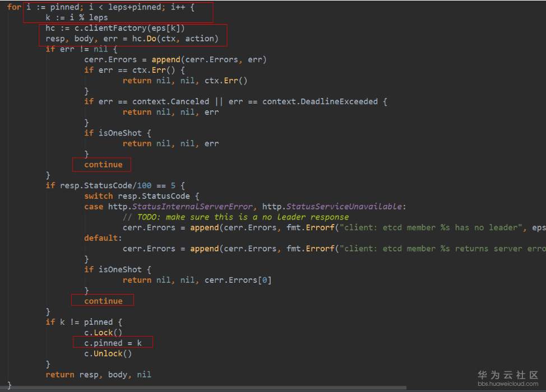Click the line 'if err == ctx.Err() {'

click(135, 70)
